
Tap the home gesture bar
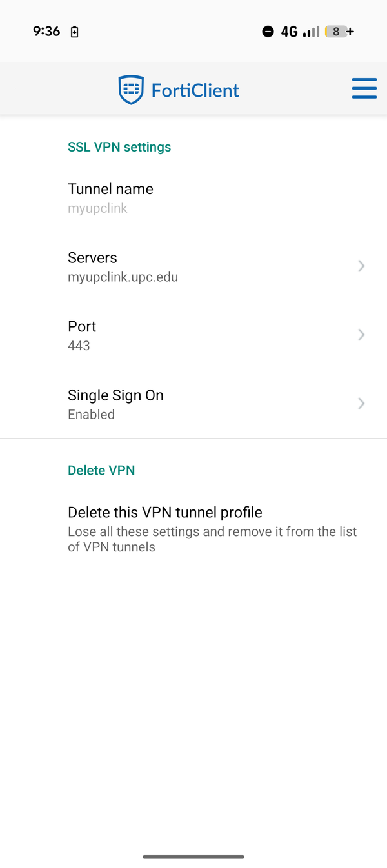[193, 857]
